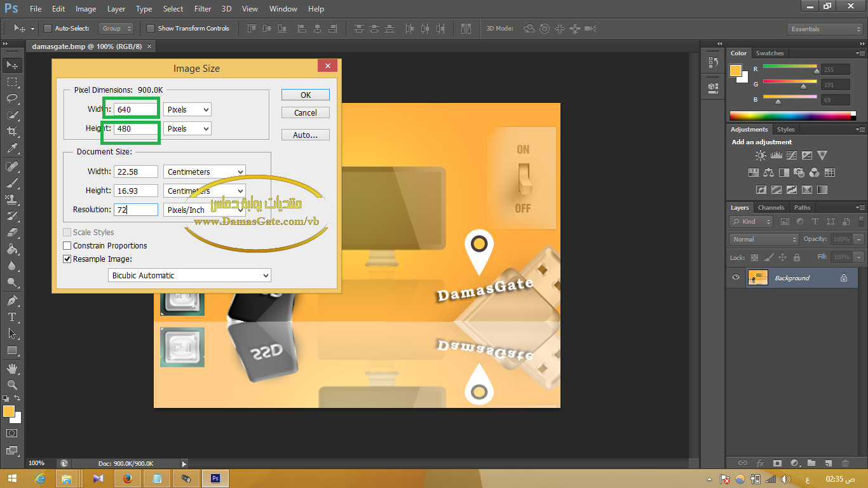Open Firefox from the taskbar
This screenshot has width=868, height=488.
(x=128, y=478)
